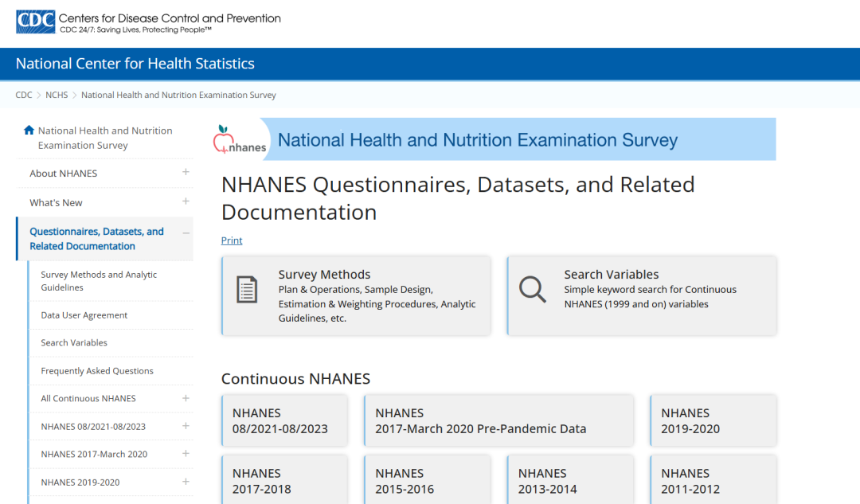The image size is (860, 504).
Task: Open NHANES 2013-2014 card
Action: (x=570, y=480)
